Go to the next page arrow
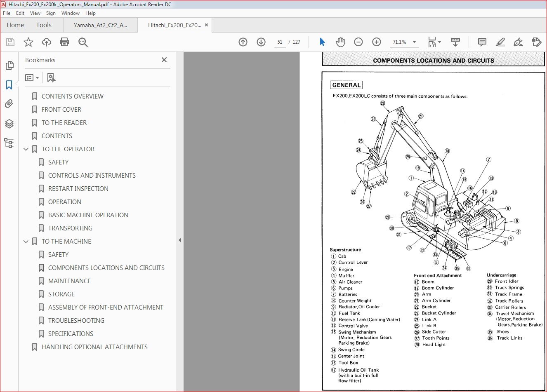The height and width of the screenshot is (392, 547). 261,42
